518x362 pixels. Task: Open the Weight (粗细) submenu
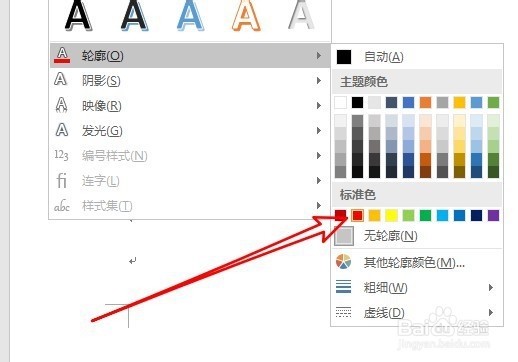click(x=417, y=287)
